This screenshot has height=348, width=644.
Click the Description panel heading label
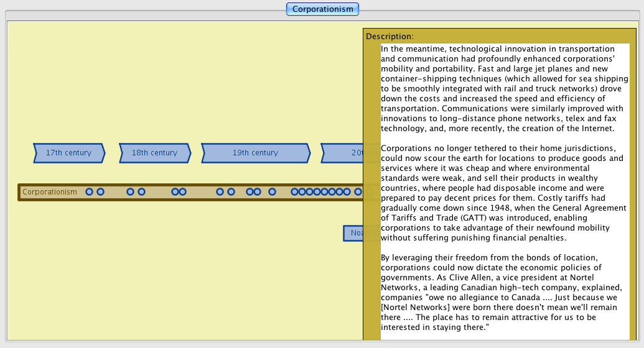[390, 37]
